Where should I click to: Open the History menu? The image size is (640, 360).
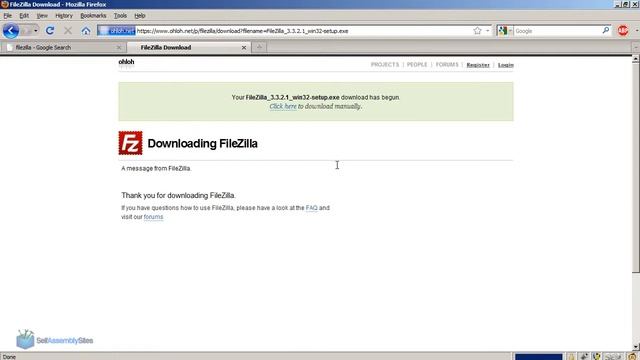[x=64, y=16]
